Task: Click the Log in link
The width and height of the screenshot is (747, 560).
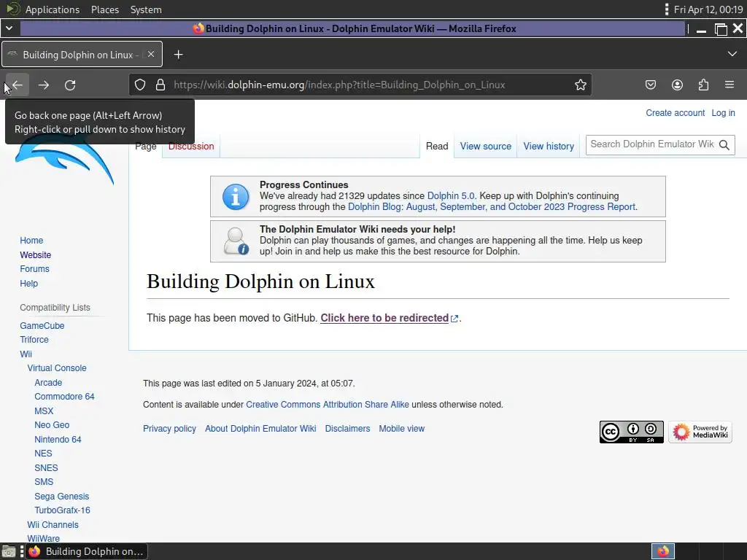Action: pyautogui.click(x=723, y=113)
